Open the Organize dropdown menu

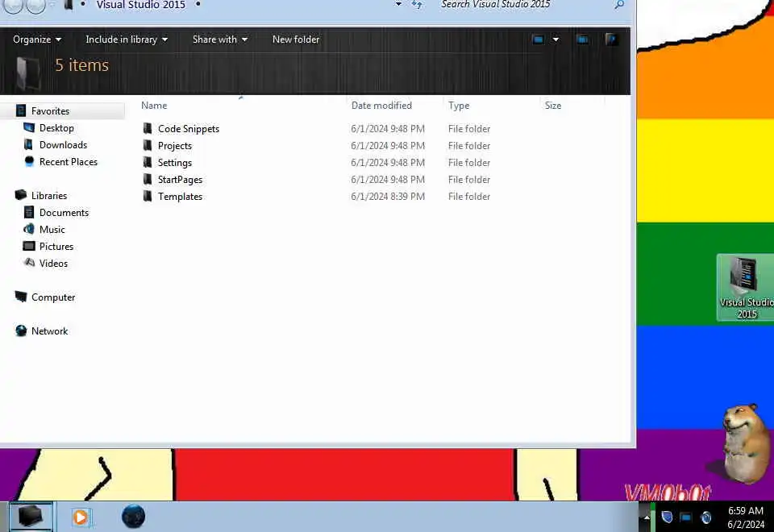[37, 39]
